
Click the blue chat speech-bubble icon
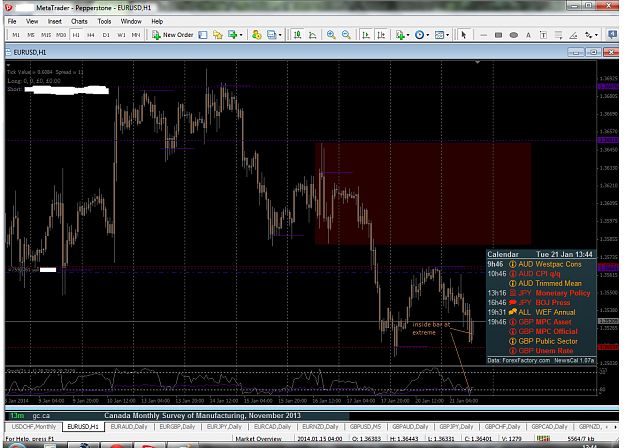coord(613,35)
